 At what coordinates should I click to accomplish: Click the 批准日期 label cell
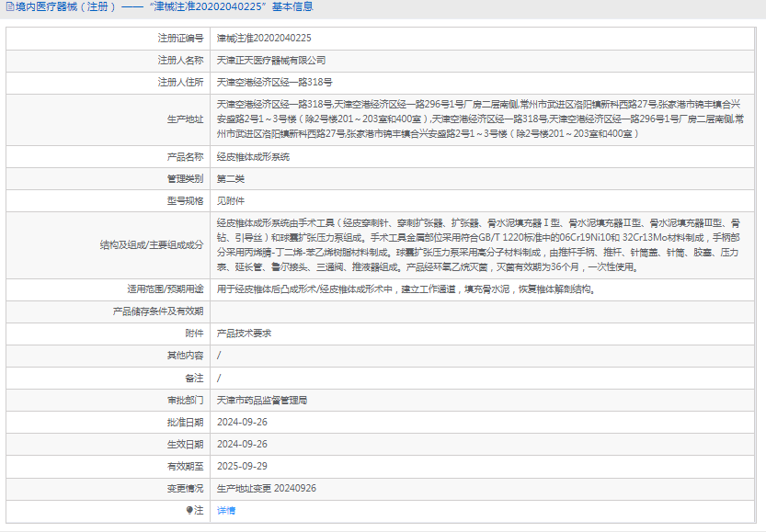click(109, 423)
